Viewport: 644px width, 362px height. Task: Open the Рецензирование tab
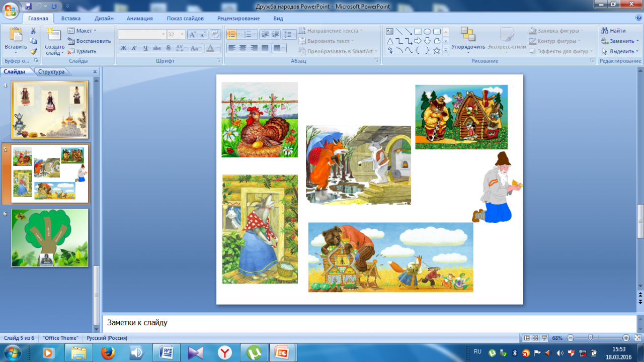238,19
